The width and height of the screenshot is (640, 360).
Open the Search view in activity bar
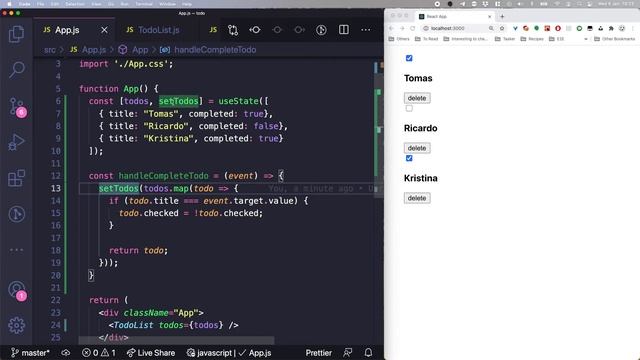click(x=16, y=70)
